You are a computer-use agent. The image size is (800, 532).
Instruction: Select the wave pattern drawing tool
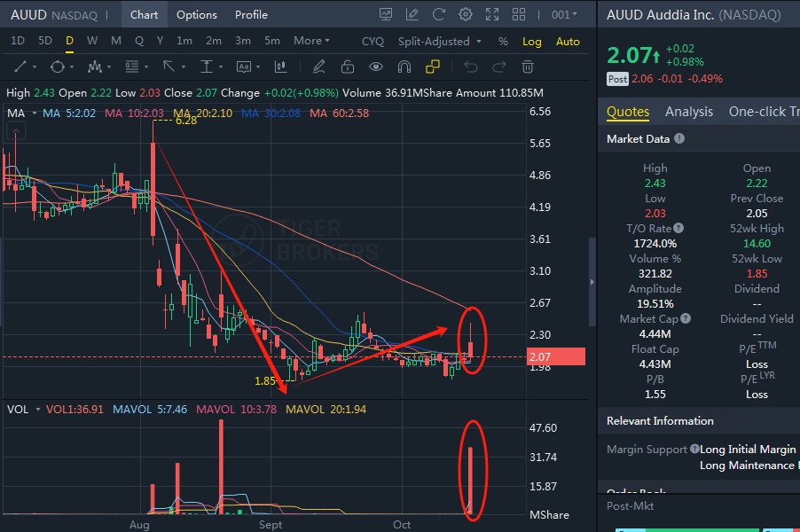pyautogui.click(x=94, y=66)
